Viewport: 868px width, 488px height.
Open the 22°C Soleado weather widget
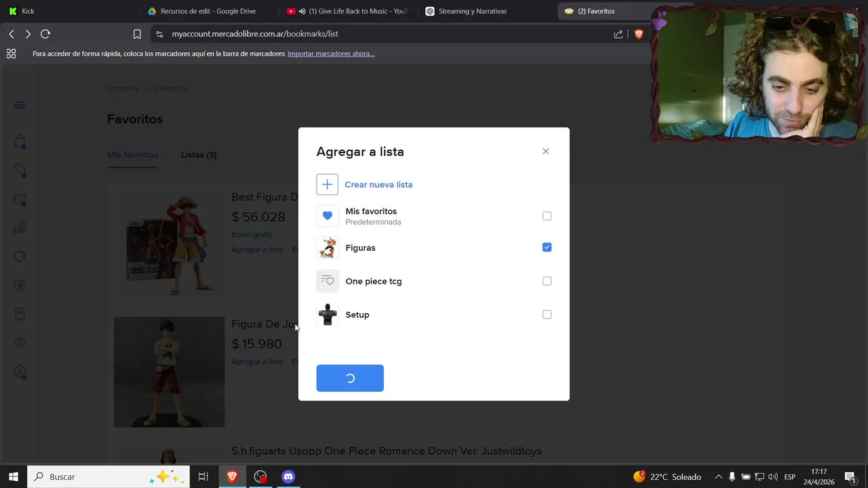(x=667, y=476)
